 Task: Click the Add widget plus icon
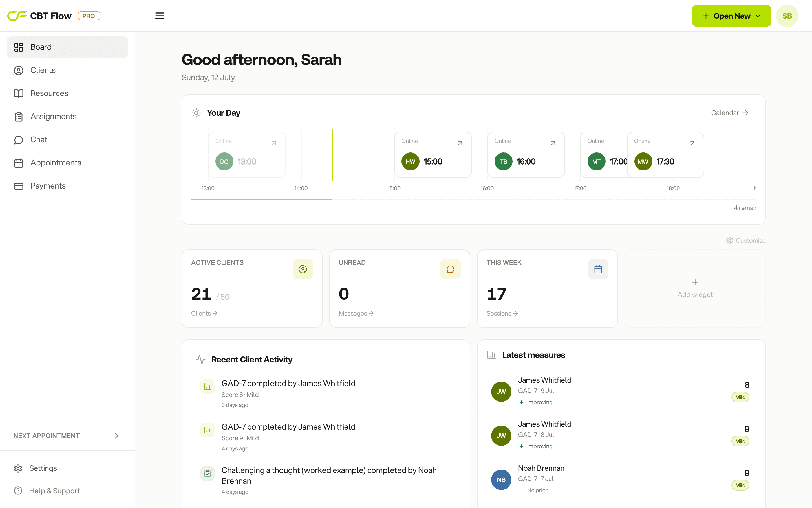click(x=695, y=282)
